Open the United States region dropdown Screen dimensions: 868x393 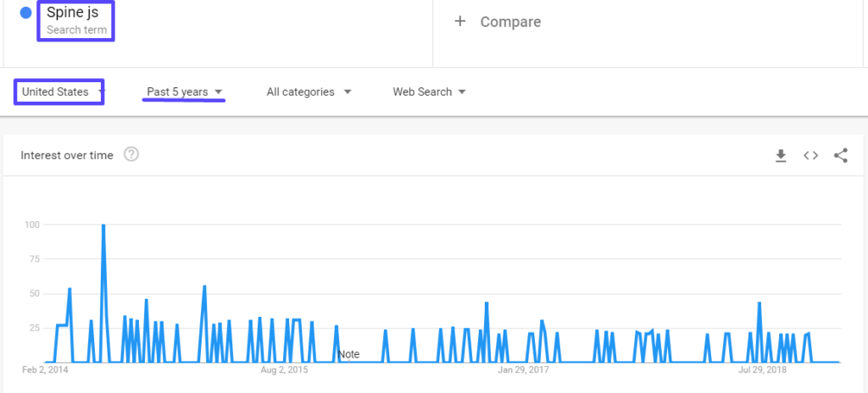point(61,91)
